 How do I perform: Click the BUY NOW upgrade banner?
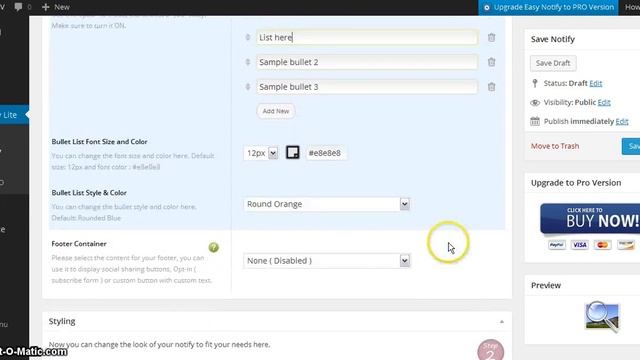(590, 219)
